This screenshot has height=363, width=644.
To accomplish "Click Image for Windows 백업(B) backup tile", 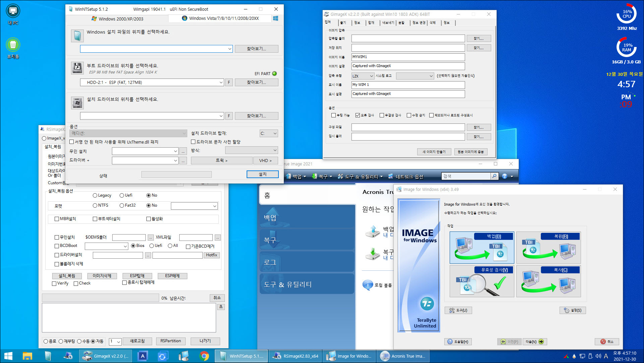I will point(482,247).
